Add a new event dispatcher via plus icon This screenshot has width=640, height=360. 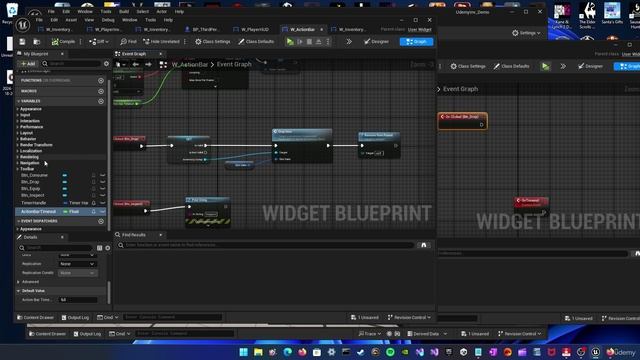pyautogui.click(x=101, y=221)
